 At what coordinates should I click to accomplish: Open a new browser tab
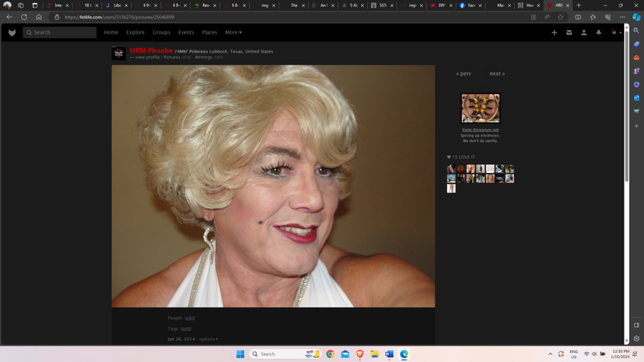[579, 5]
